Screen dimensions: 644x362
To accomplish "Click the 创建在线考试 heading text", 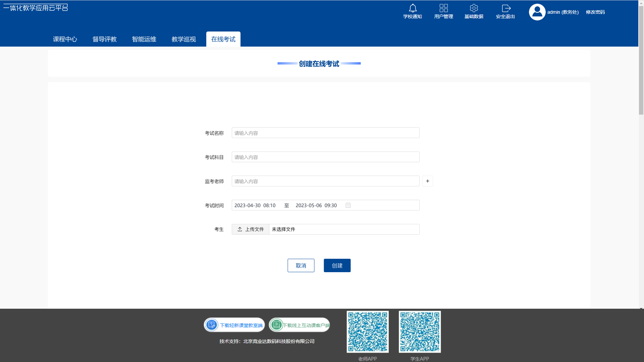I will [319, 64].
